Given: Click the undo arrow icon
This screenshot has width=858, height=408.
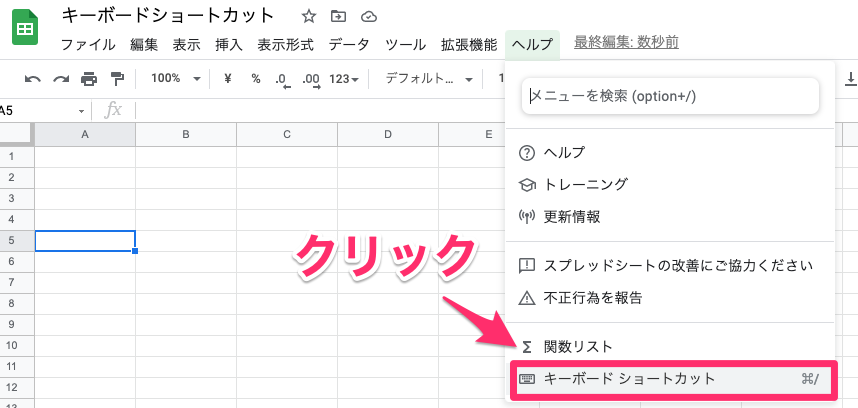Looking at the screenshot, I should pyautogui.click(x=33, y=79).
